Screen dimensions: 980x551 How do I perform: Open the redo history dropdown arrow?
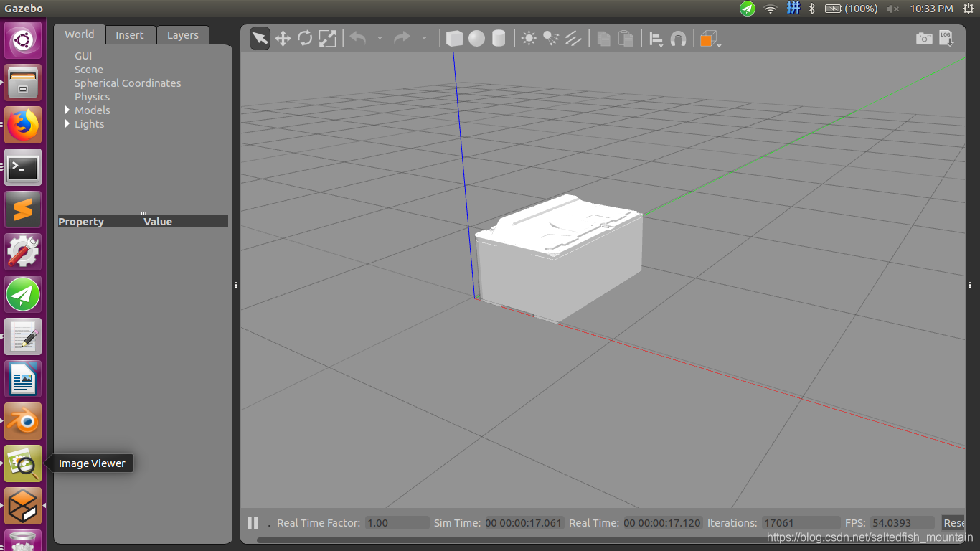coord(424,38)
